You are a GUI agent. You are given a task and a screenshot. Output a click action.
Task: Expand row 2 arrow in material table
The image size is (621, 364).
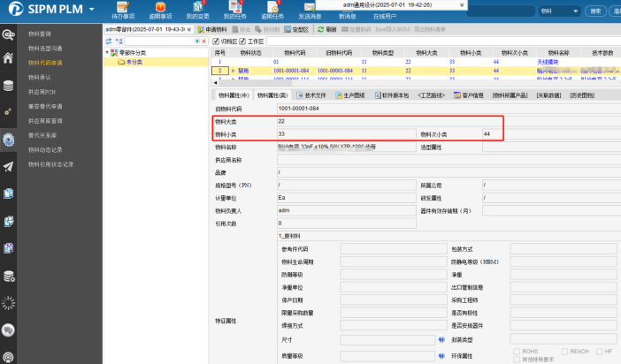pos(234,71)
